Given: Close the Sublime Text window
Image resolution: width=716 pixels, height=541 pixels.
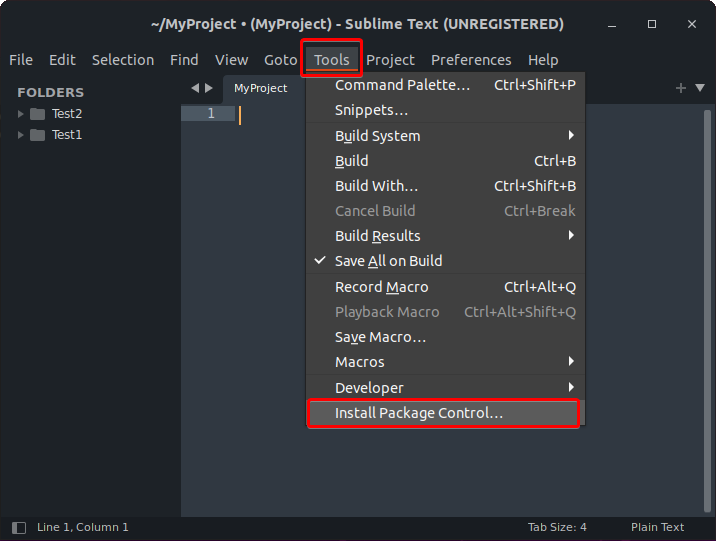Looking at the screenshot, I should tap(692, 24).
